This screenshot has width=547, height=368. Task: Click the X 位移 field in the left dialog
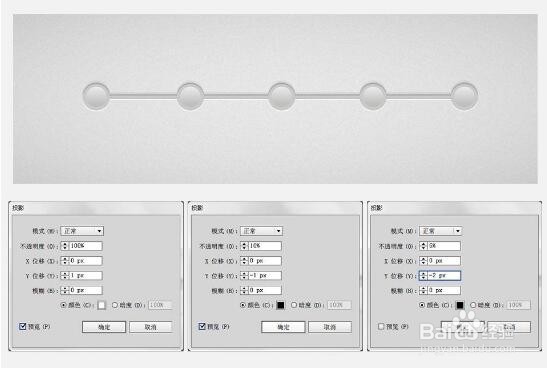tap(85, 261)
